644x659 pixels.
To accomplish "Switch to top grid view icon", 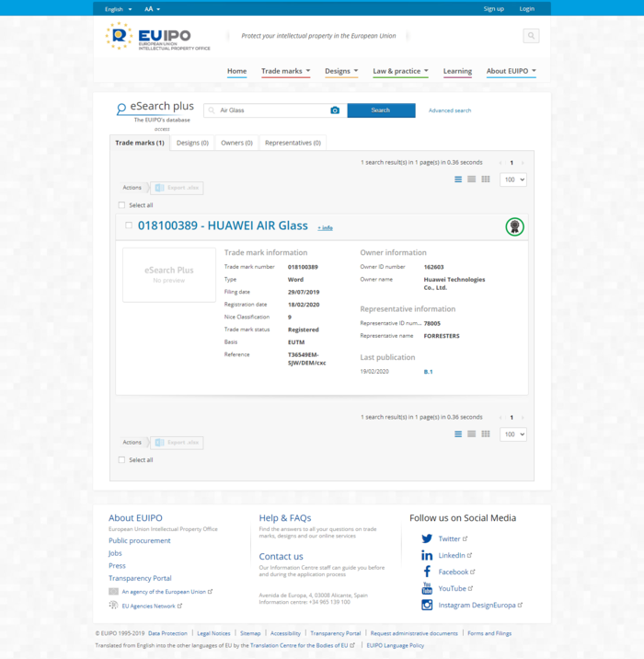I will 486,179.
